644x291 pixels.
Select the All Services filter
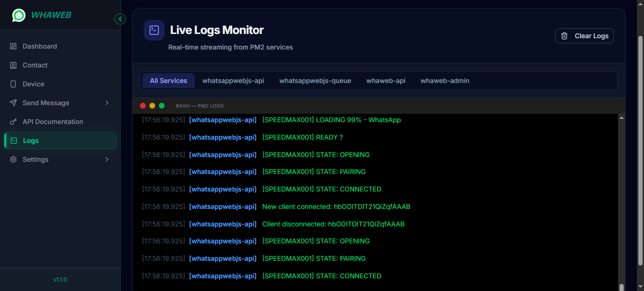(168, 80)
